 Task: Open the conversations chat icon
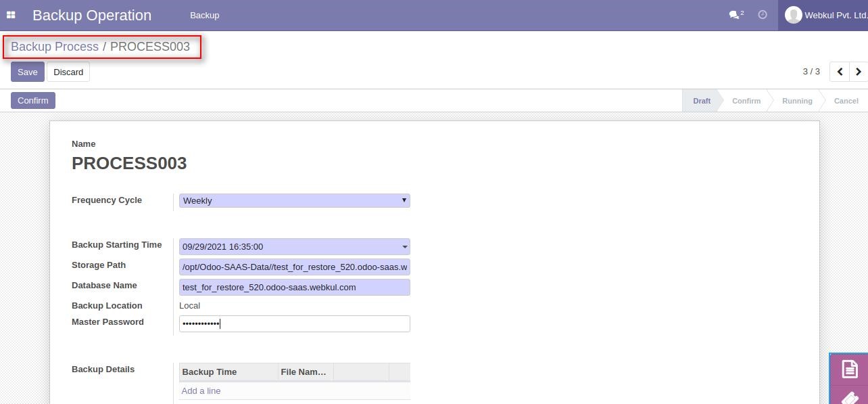click(x=736, y=15)
